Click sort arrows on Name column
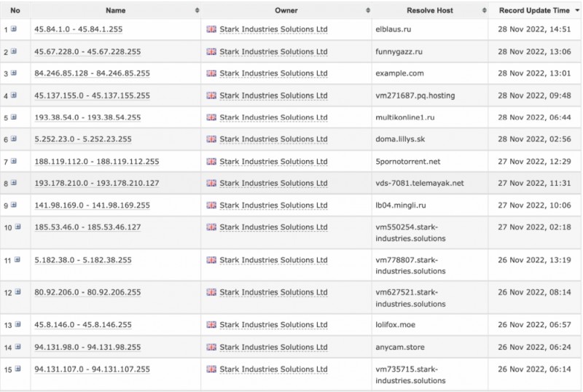583x392 pixels. coord(197,11)
